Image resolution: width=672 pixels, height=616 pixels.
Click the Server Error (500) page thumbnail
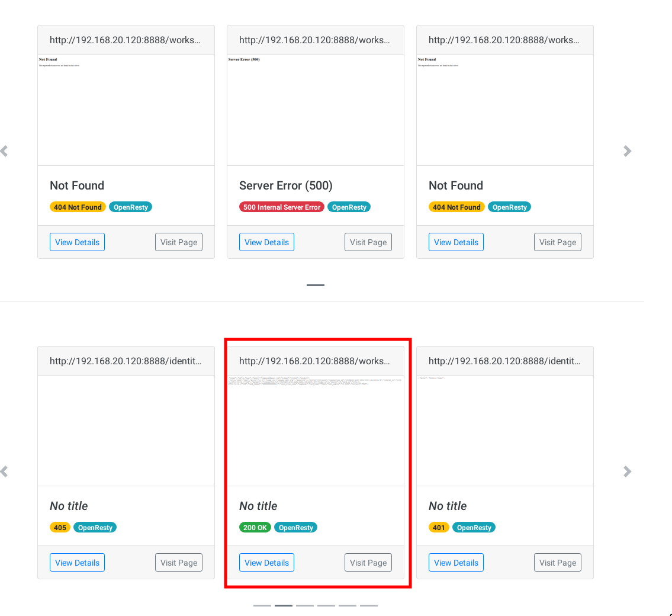(316, 110)
